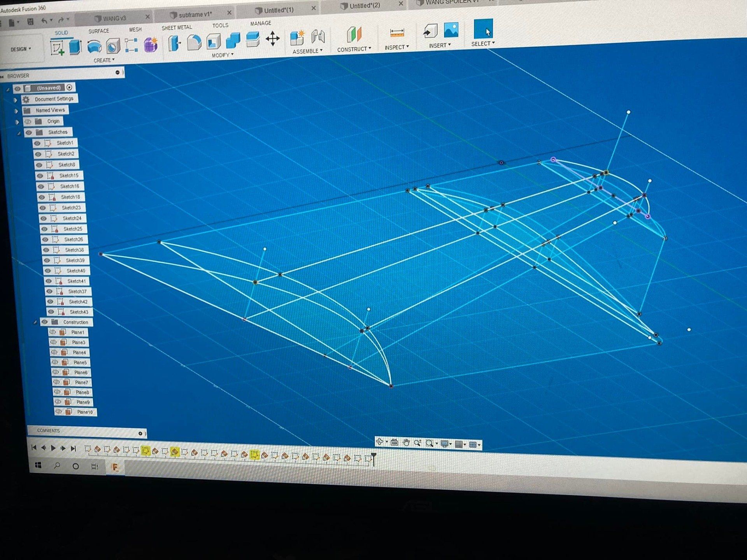Toggle visibility of Plane5
The height and width of the screenshot is (560, 747).
point(54,362)
